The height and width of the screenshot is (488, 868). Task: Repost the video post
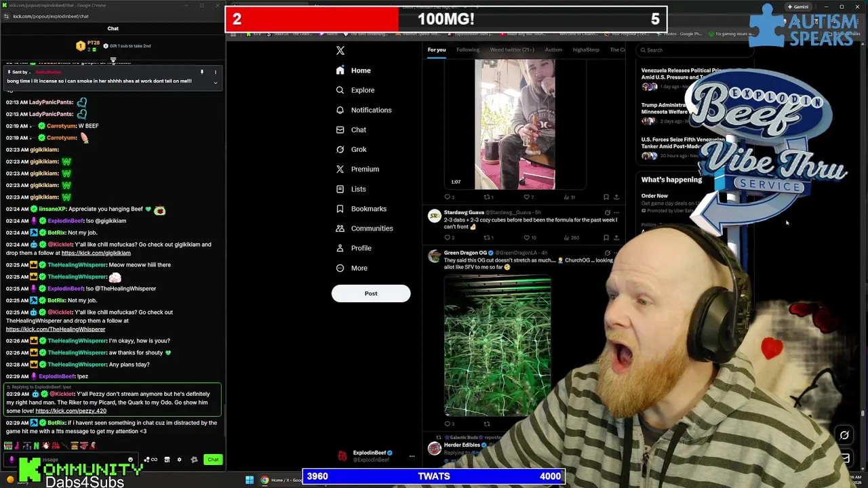[x=488, y=197]
